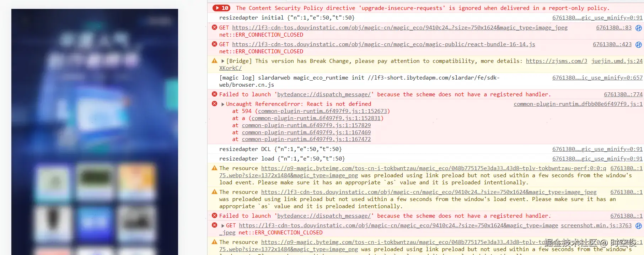The height and width of the screenshot is (255, 644).
Task: Expand the [Bridge] Break Change warning
Action: pyautogui.click(x=223, y=61)
